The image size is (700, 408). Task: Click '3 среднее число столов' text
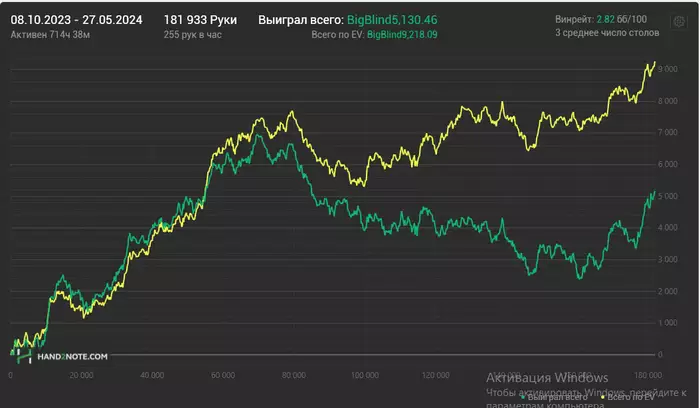pos(607,33)
